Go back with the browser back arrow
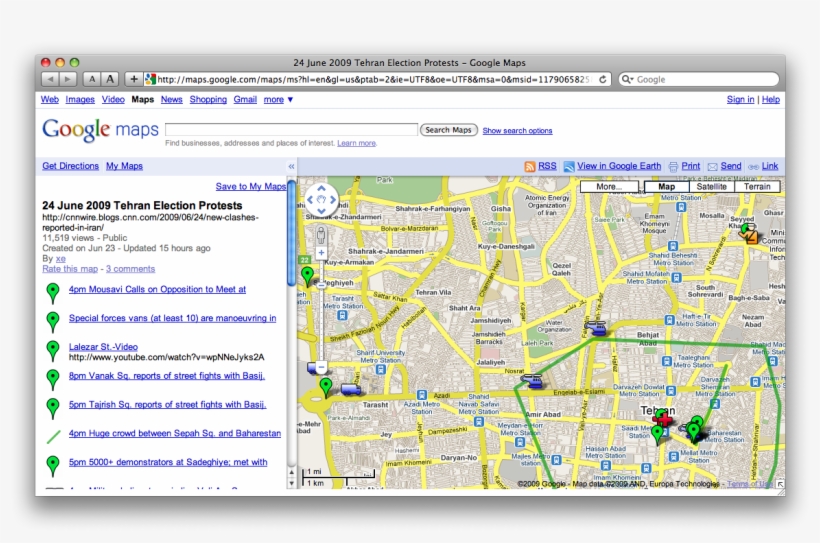The width and height of the screenshot is (820, 543). click(x=50, y=79)
